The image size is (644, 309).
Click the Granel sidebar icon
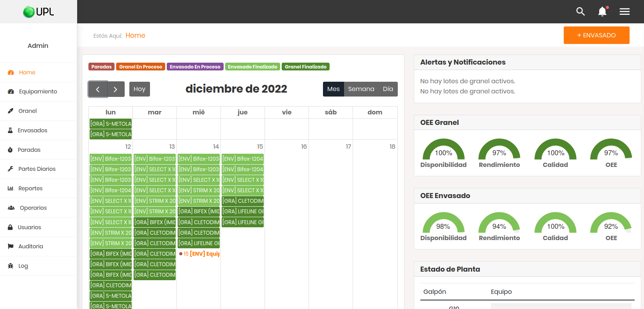tap(11, 111)
